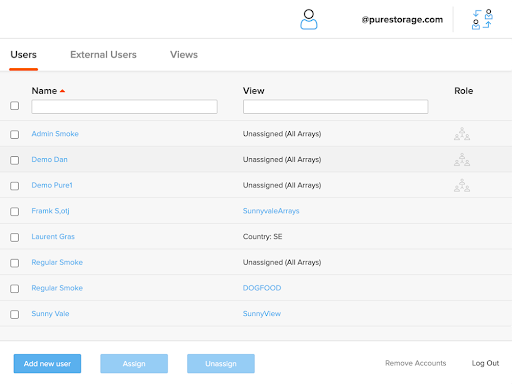512x384 pixels.
Task: Click the role icon in Admin Smoke row
Action: coord(462,134)
